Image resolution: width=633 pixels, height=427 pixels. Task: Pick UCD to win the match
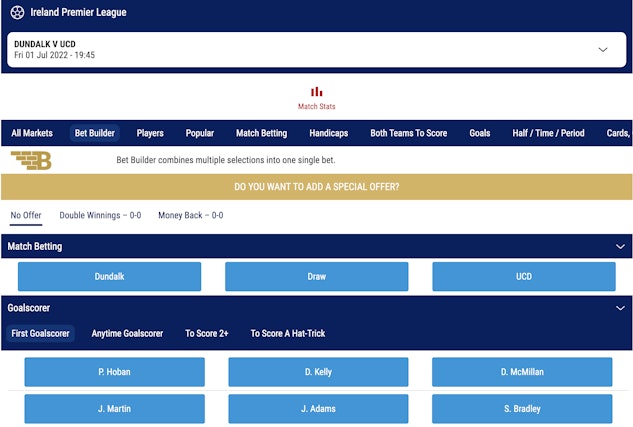point(523,276)
